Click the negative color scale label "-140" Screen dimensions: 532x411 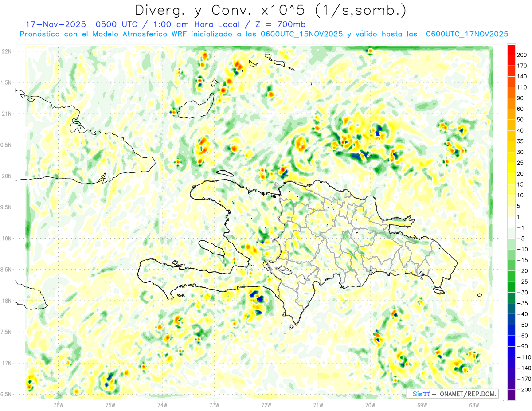[x=524, y=368]
